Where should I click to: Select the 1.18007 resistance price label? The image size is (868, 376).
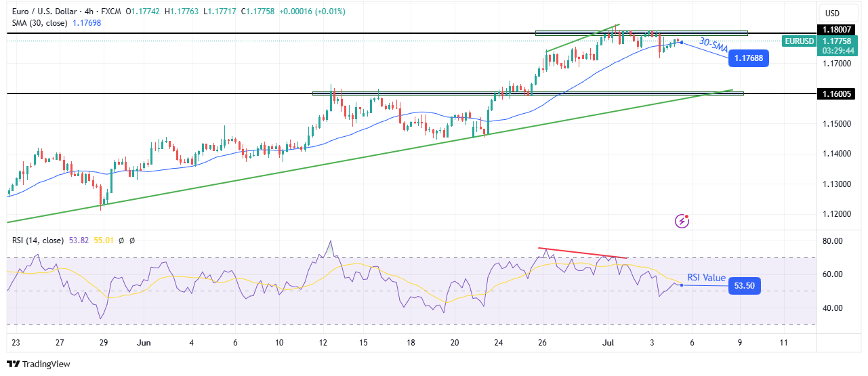(838, 30)
